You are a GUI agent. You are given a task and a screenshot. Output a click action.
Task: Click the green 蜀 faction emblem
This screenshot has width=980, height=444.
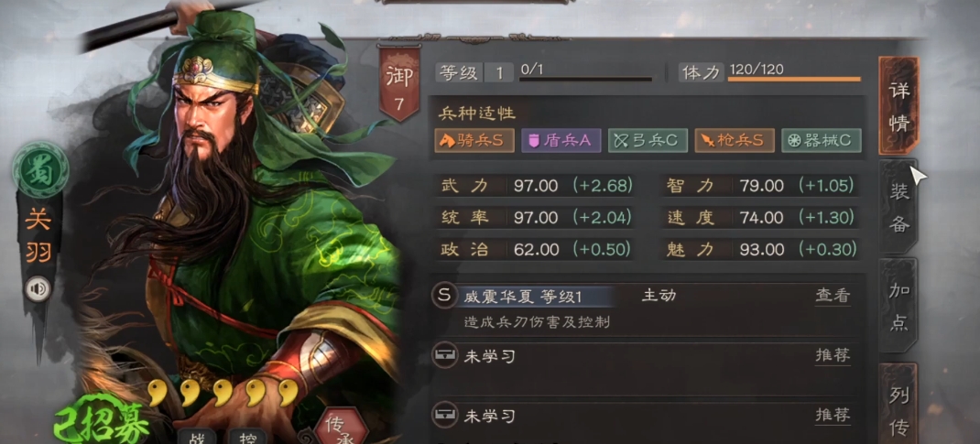tap(40, 170)
